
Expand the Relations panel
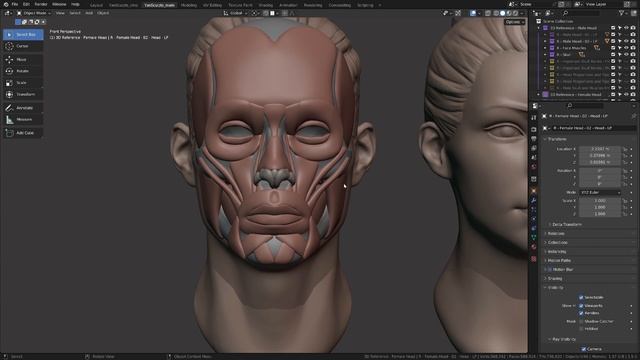pos(555,233)
